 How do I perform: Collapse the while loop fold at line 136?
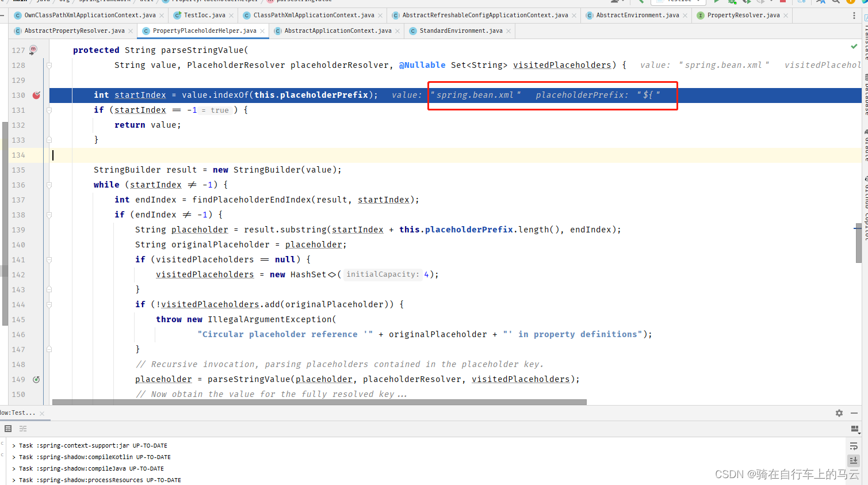click(x=49, y=185)
